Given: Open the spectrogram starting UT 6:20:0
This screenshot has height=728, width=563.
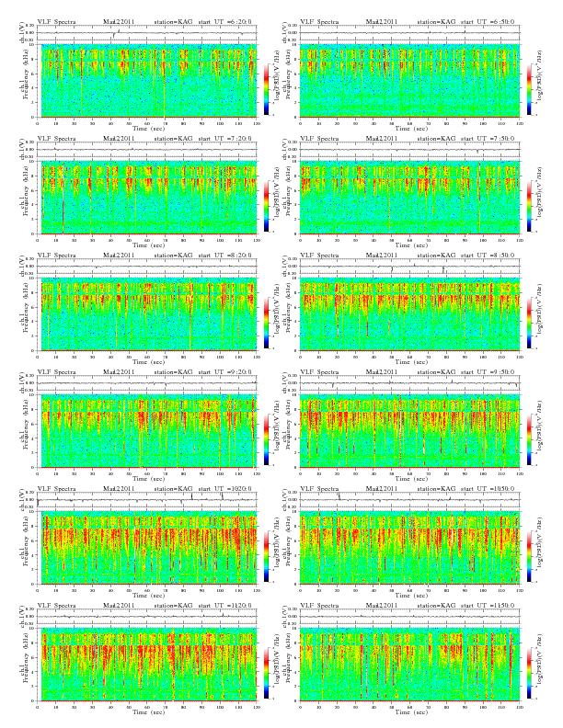Looking at the screenshot, I should (x=147, y=81).
